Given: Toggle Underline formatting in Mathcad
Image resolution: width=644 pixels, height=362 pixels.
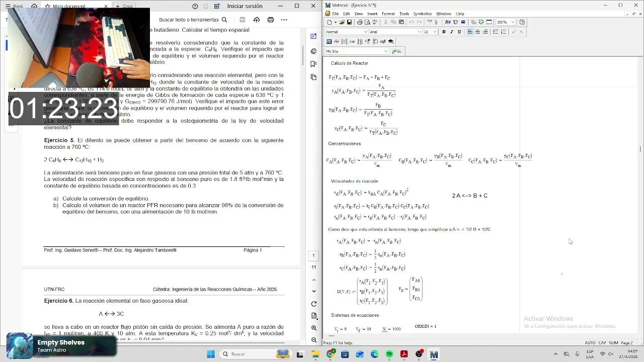Looking at the screenshot, I should [x=459, y=32].
